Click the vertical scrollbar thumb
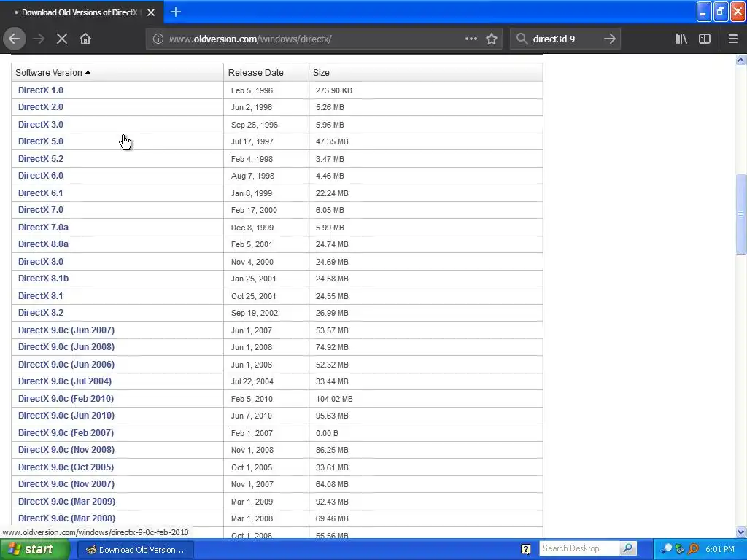 tap(740, 215)
